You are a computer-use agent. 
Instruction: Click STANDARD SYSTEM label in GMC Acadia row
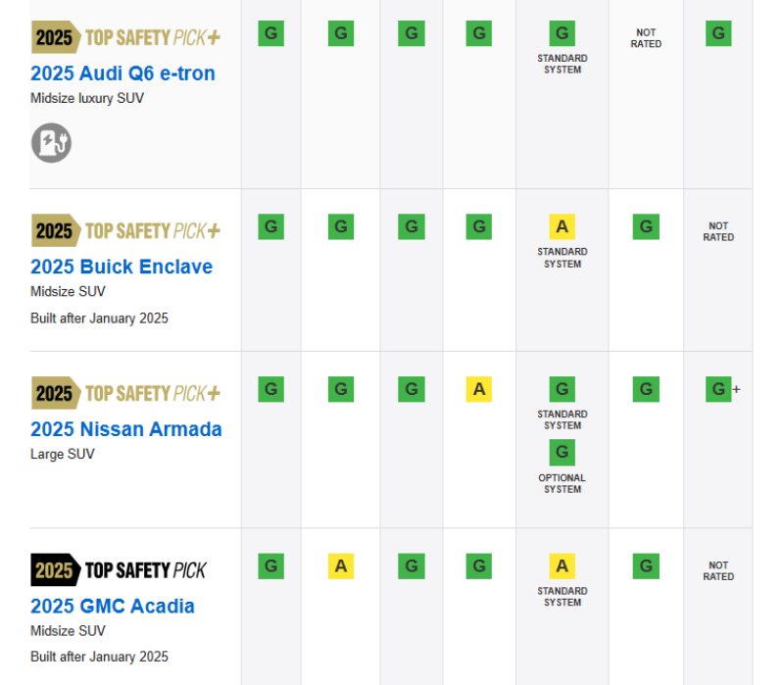562,597
